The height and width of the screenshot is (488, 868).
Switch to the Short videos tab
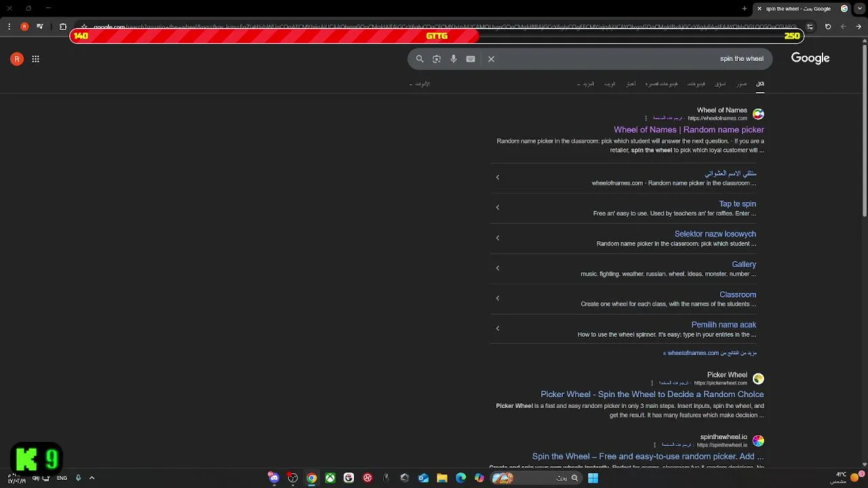(x=661, y=84)
